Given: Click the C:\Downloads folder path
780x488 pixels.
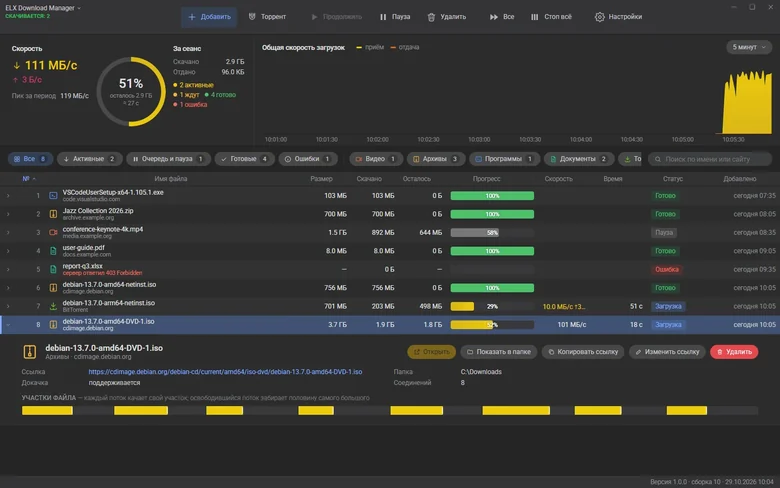Looking at the screenshot, I should [x=481, y=372].
